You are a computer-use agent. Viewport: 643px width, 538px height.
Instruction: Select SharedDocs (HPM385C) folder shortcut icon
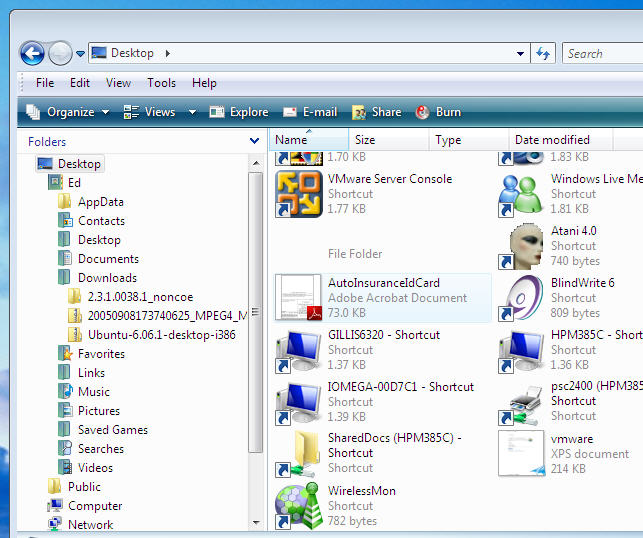[299, 454]
